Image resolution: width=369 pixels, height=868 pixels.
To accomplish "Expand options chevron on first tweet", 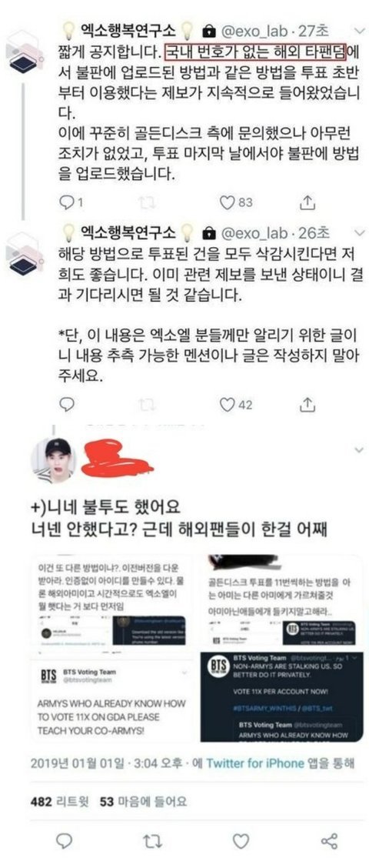I will tap(360, 28).
